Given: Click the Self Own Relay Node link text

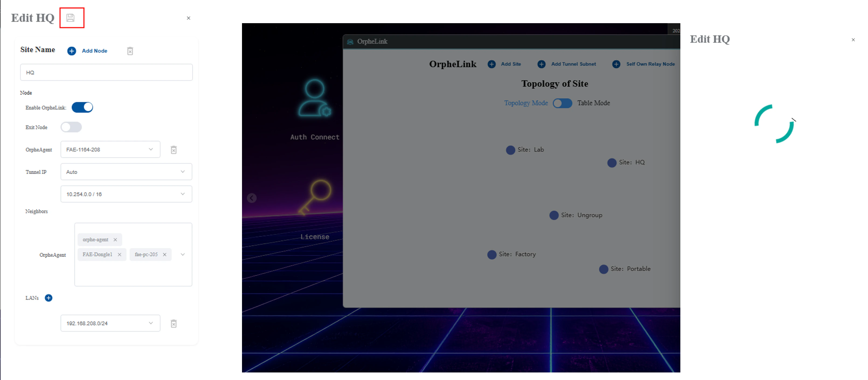Looking at the screenshot, I should click(x=651, y=64).
